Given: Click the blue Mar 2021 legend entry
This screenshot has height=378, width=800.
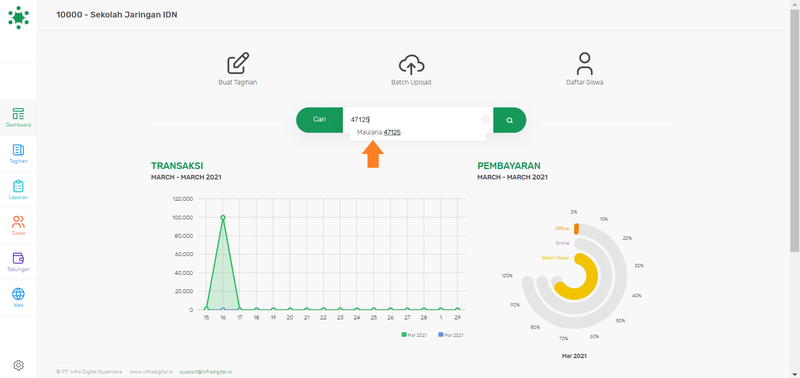Looking at the screenshot, I should (451, 335).
